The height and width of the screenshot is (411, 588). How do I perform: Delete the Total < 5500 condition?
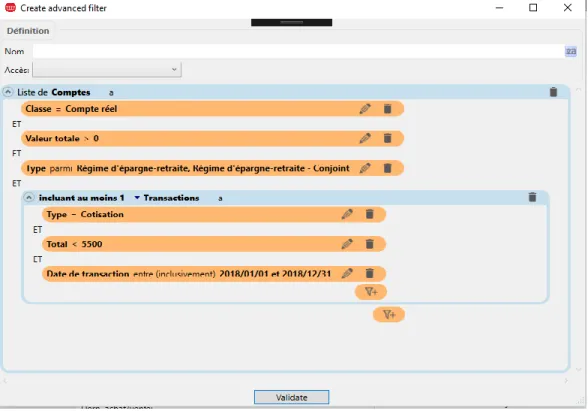pos(369,244)
